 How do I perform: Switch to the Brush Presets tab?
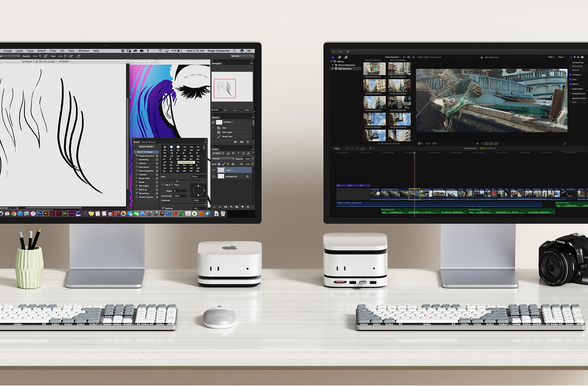[x=148, y=142]
